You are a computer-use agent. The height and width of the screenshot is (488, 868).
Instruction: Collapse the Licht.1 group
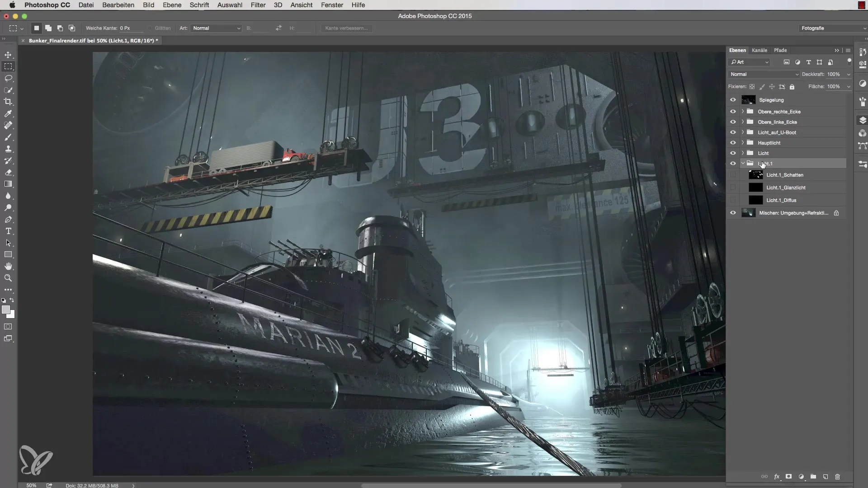[743, 164]
